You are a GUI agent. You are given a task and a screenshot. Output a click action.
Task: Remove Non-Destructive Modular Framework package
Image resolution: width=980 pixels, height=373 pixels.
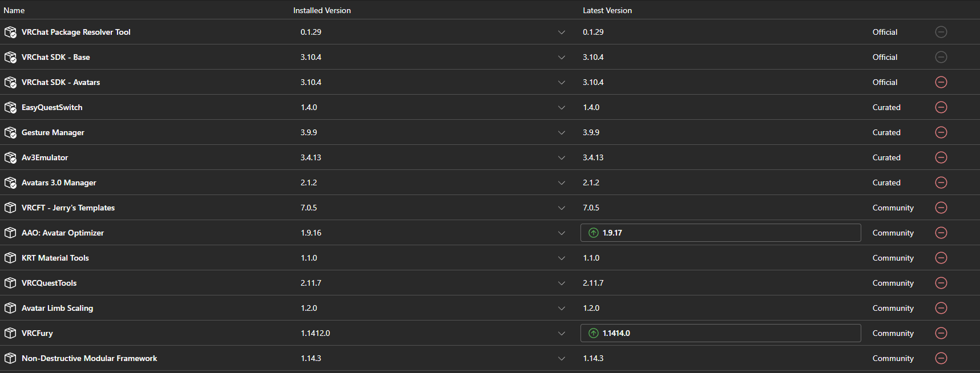[941, 358]
